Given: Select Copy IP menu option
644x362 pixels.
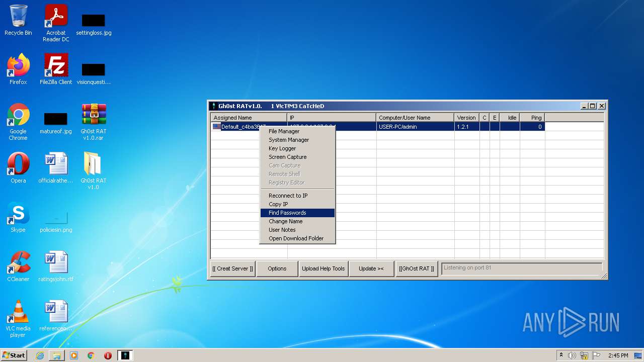Looking at the screenshot, I should [297, 204].
